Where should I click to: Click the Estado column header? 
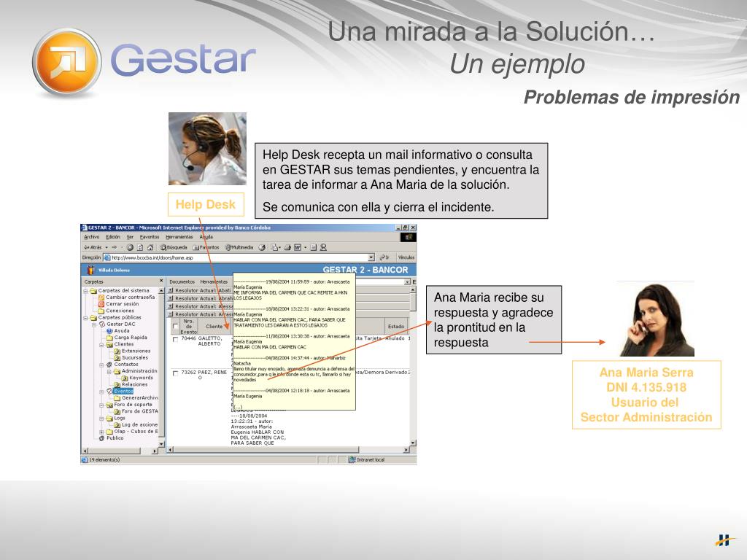tap(396, 326)
